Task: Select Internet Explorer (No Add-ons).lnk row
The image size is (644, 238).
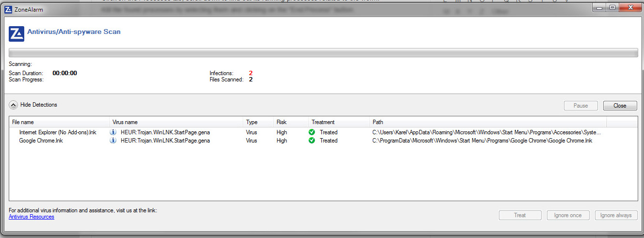Action: 323,132
